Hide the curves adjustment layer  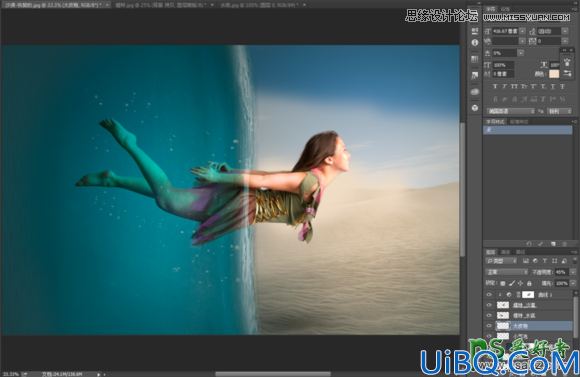[489, 295]
